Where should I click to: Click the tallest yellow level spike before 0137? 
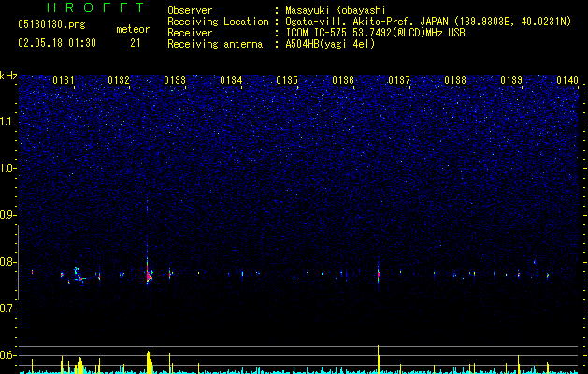[x=379, y=359]
